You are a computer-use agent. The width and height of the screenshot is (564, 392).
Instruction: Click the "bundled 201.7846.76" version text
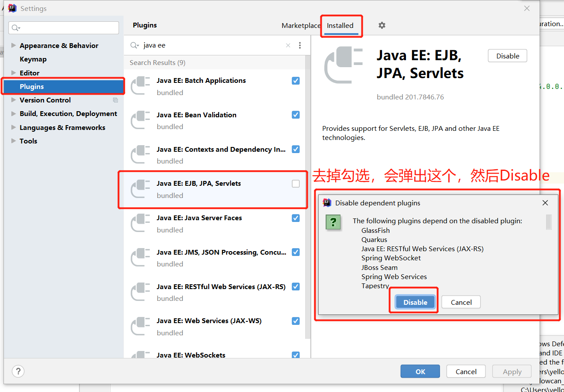pos(410,97)
